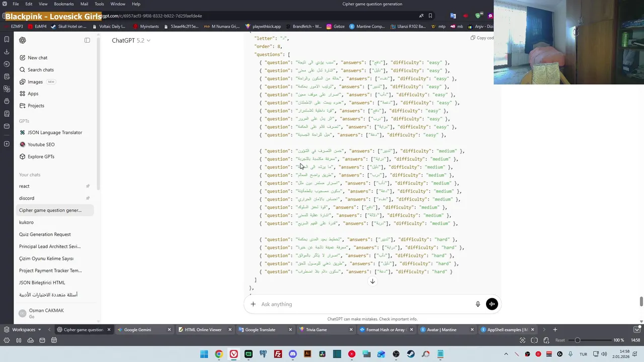Unpin the discord chat pin icon
The height and width of the screenshot is (362, 644).
pos(88,198)
